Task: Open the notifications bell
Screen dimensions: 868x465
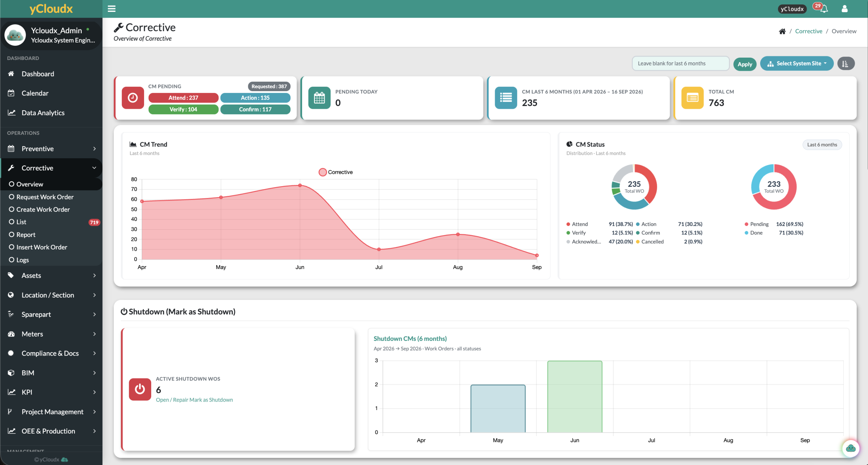Action: point(824,9)
